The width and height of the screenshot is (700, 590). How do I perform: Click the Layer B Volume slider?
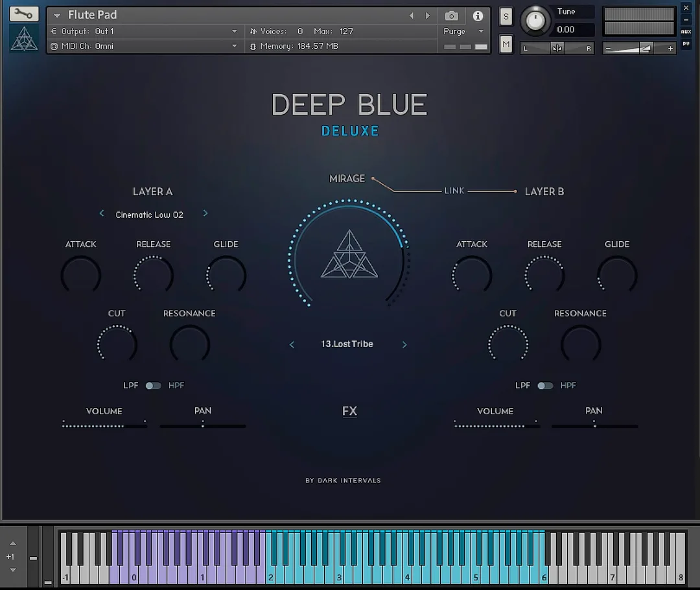pos(496,425)
